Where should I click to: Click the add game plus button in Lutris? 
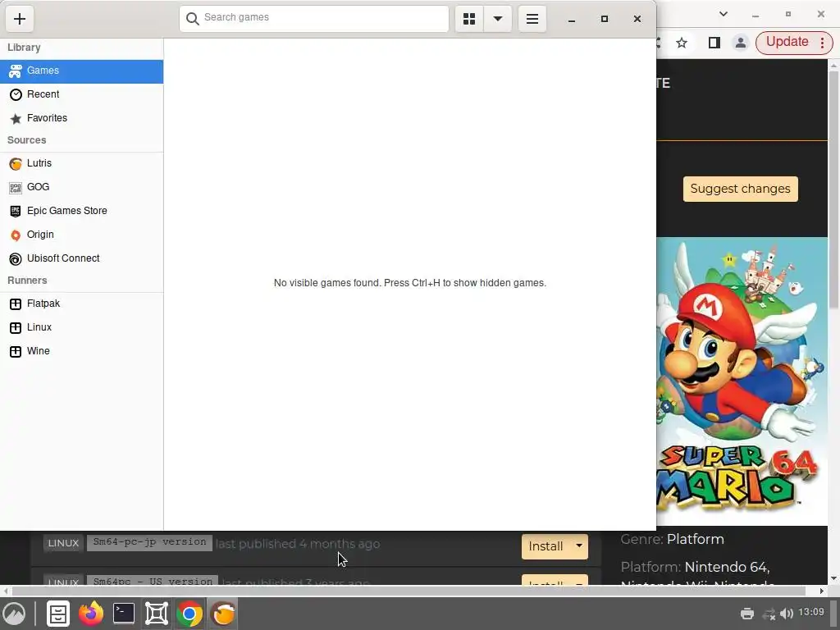(x=20, y=19)
